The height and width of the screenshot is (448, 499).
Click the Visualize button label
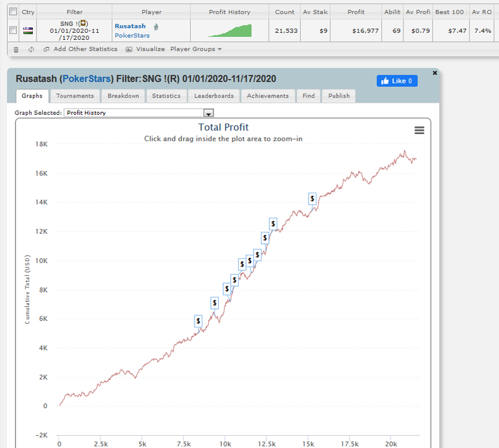coord(150,49)
